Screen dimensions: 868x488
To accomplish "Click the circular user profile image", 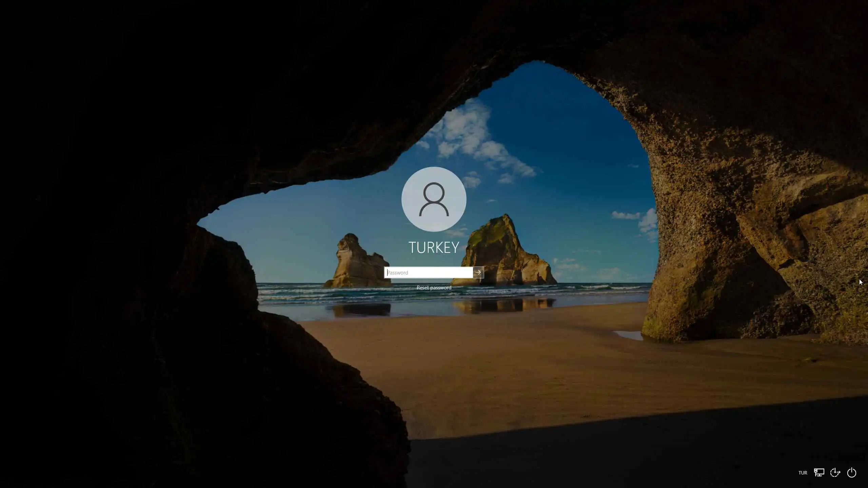I will point(434,199).
